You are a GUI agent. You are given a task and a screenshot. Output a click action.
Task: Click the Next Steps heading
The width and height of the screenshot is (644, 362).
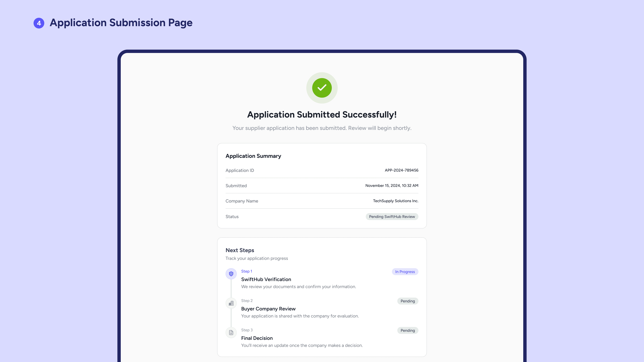tap(240, 250)
